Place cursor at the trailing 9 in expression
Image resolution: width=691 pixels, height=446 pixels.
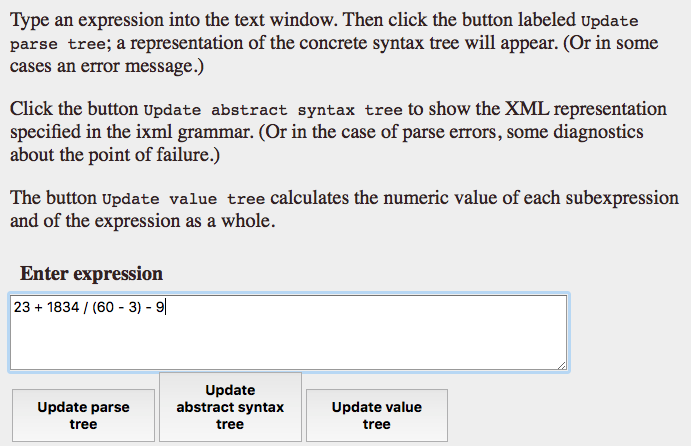[x=160, y=308]
